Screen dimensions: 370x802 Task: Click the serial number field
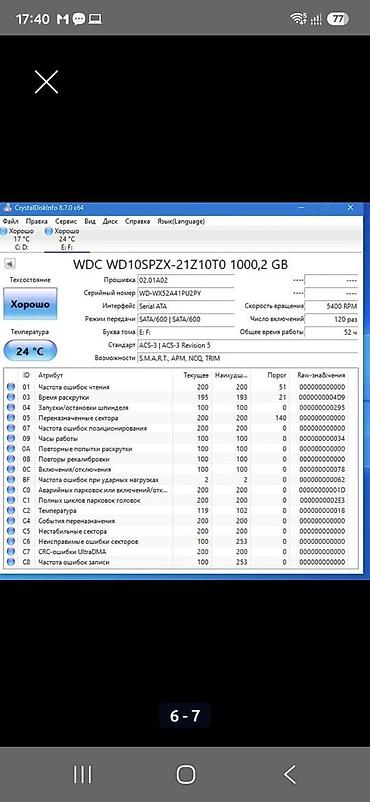[186, 294]
